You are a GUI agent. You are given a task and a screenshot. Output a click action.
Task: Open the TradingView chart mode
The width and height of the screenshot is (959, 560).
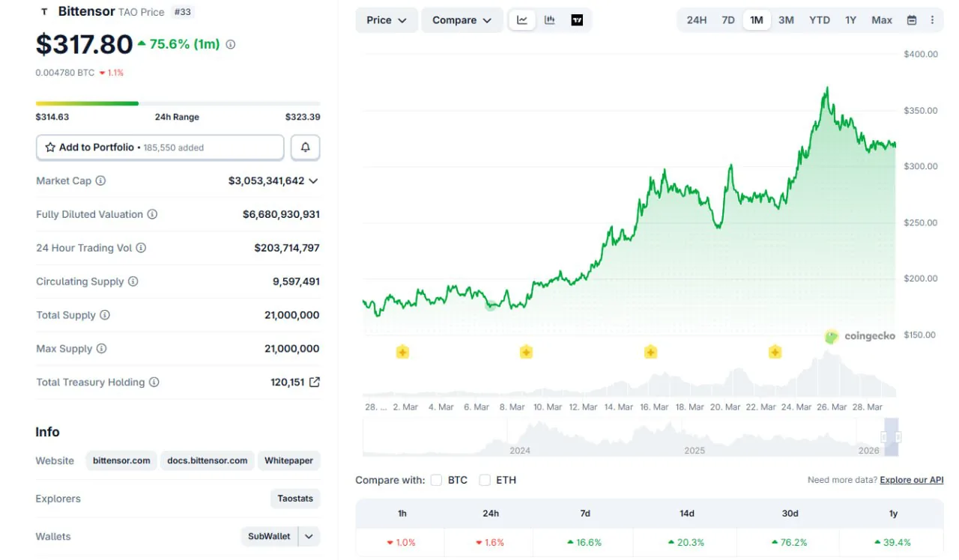click(x=576, y=20)
